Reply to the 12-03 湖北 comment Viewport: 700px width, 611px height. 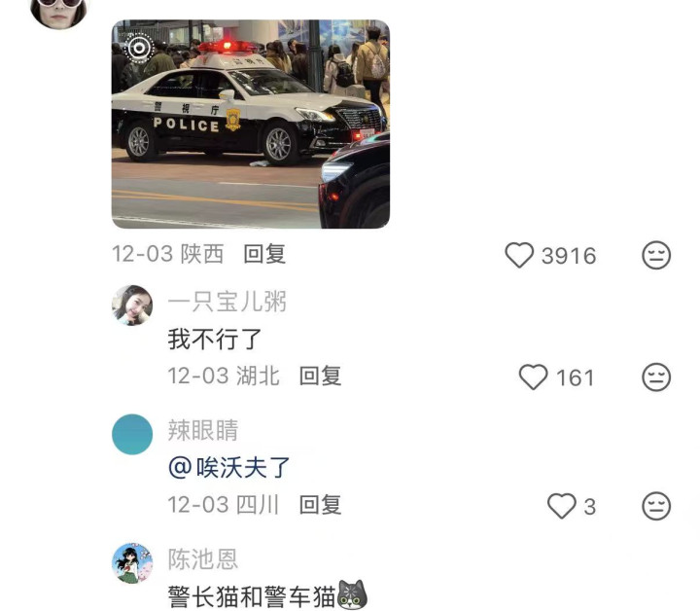[321, 377]
